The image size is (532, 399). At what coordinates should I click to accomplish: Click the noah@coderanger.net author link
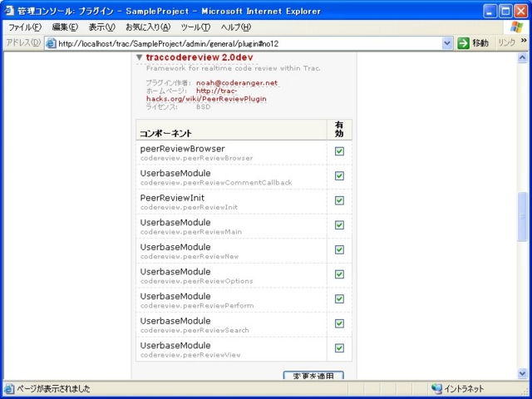coord(237,83)
